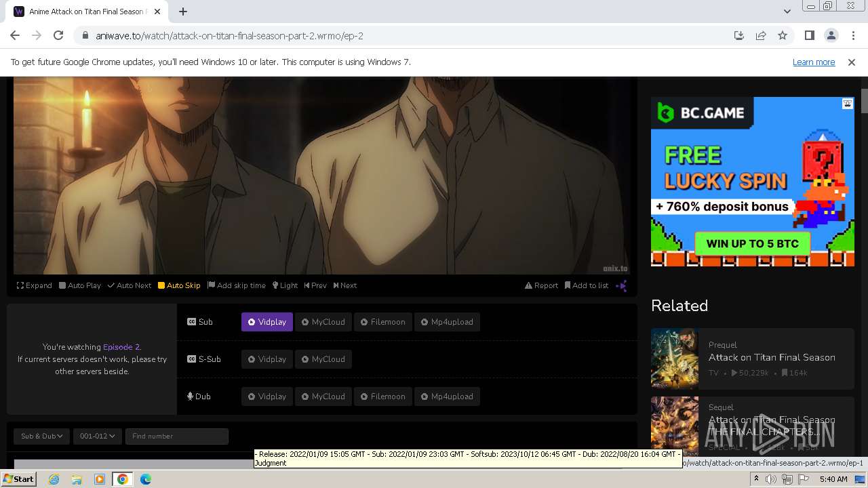Open Sequel anime thumbnail
The width and height of the screenshot is (868, 488).
coord(675,426)
